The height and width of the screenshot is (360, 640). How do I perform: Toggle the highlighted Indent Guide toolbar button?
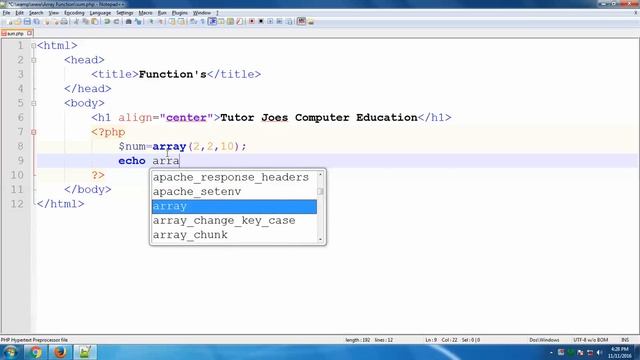(212, 21)
